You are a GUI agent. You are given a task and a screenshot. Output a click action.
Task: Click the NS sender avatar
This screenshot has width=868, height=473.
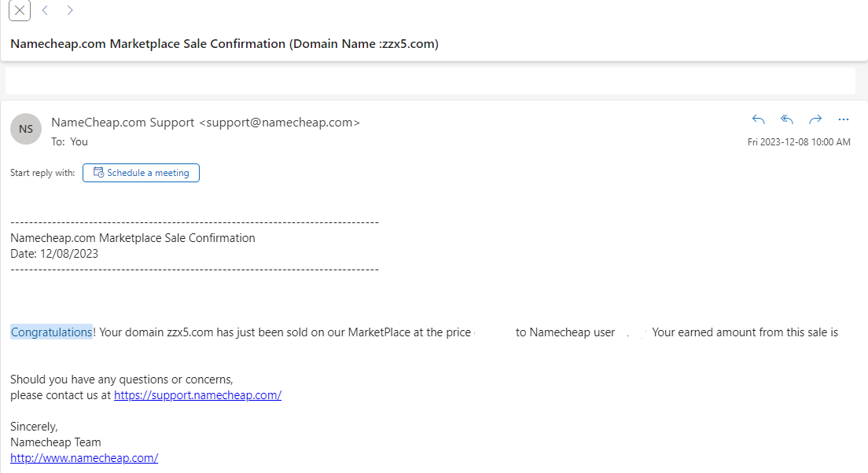click(26, 129)
